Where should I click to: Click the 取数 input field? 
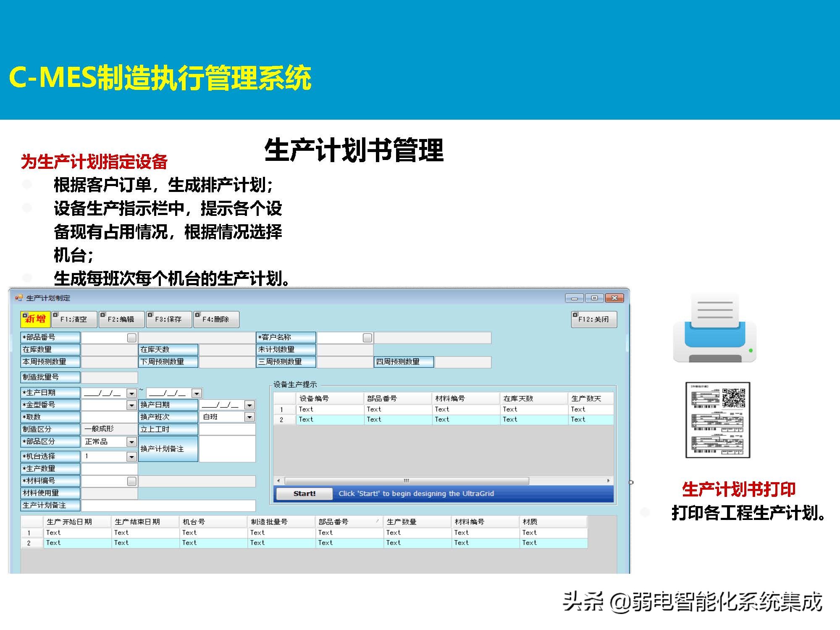(109, 417)
